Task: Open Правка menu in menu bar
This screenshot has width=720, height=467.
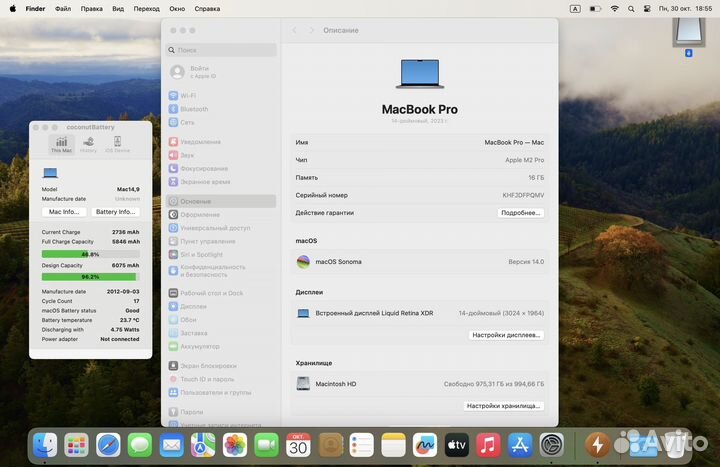Action: (x=91, y=9)
